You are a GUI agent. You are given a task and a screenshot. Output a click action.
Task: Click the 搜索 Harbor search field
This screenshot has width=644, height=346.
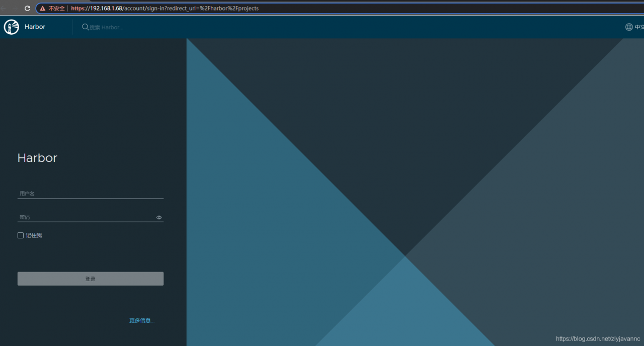(x=107, y=27)
